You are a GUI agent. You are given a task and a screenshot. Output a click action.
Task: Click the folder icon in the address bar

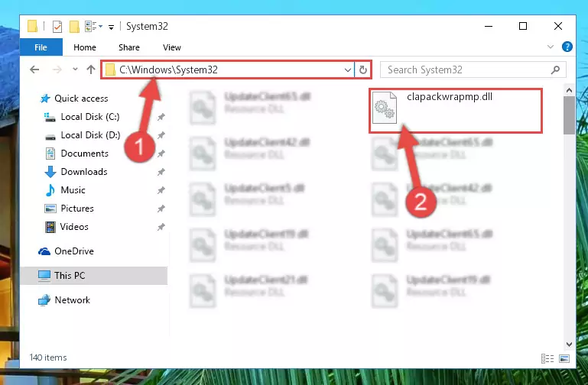click(110, 70)
